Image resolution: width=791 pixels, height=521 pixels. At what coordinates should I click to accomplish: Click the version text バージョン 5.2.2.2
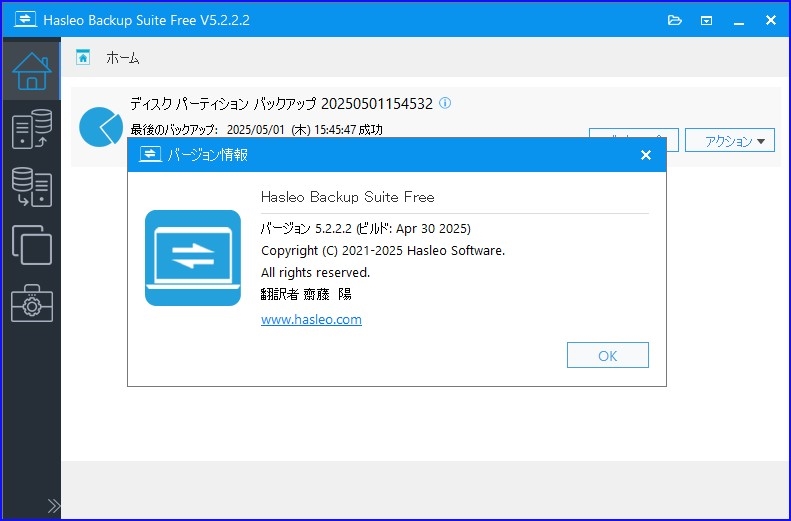pyautogui.click(x=366, y=228)
